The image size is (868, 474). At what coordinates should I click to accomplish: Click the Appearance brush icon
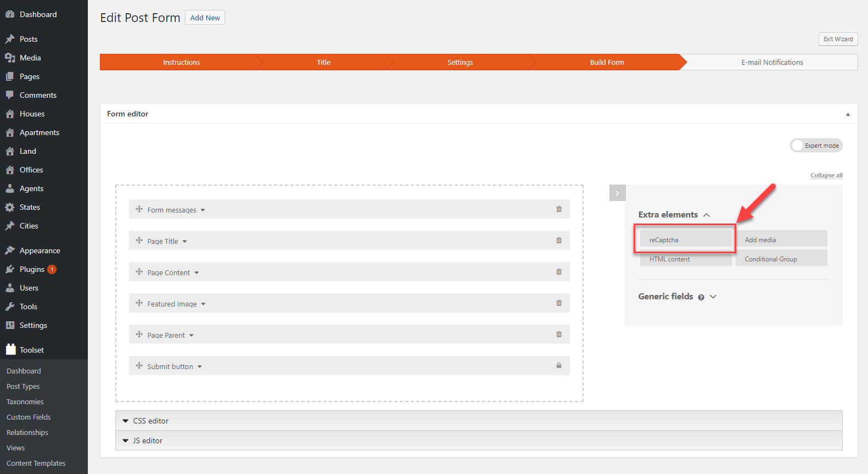pos(10,250)
